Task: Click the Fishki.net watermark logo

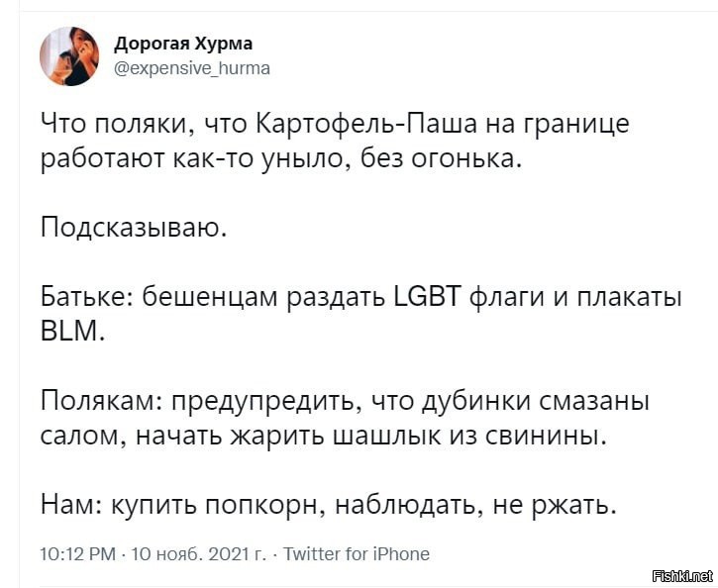Action: 682,576
